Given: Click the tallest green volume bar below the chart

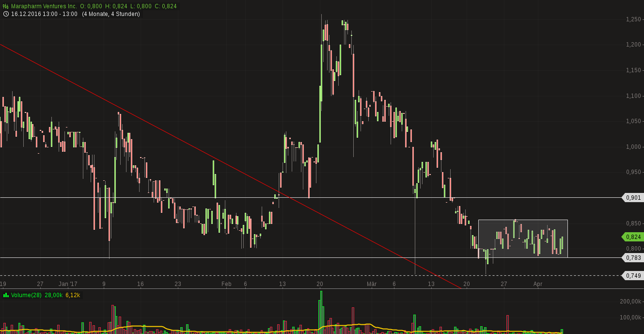Looking at the screenshot, I should point(321,310).
